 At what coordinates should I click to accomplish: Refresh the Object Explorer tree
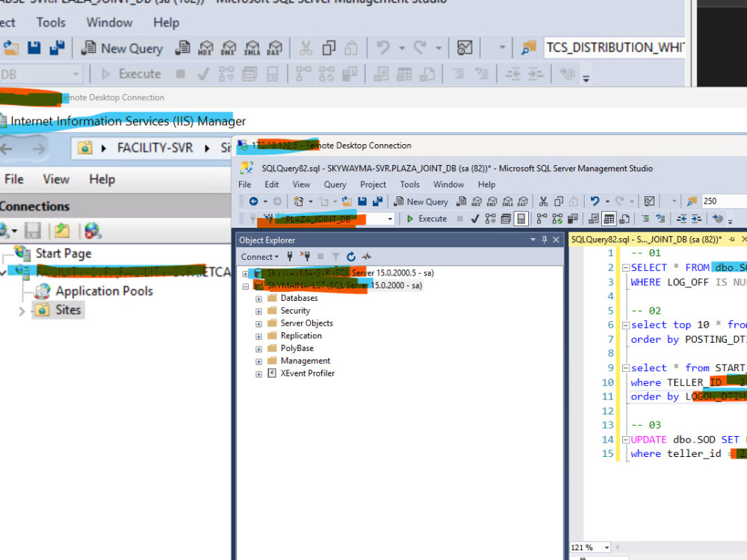tap(351, 257)
